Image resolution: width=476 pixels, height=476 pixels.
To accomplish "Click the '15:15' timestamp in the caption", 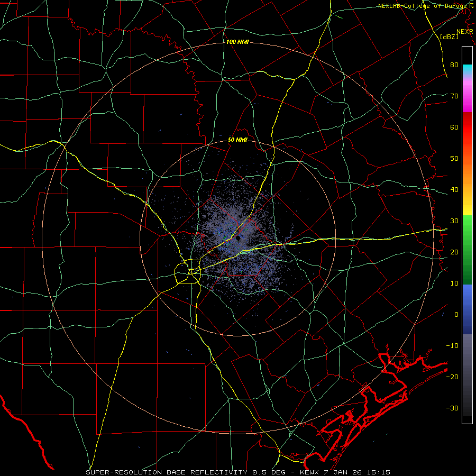I will point(379,472).
